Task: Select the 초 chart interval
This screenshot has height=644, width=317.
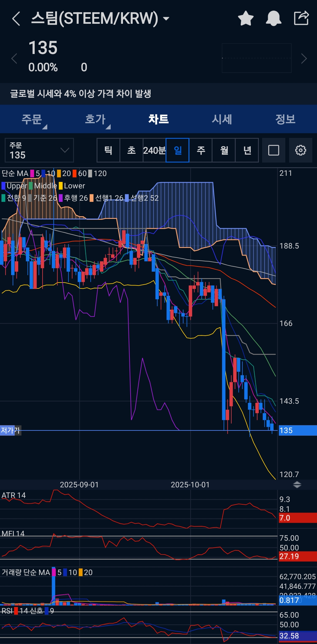Action: pos(131,150)
